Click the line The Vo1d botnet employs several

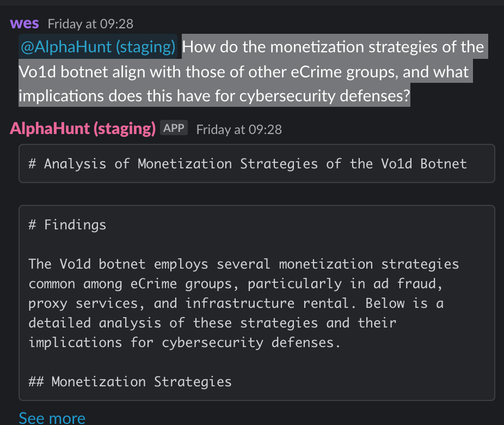(x=244, y=264)
